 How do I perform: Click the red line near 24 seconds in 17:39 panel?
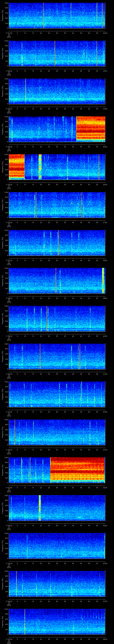47,318
